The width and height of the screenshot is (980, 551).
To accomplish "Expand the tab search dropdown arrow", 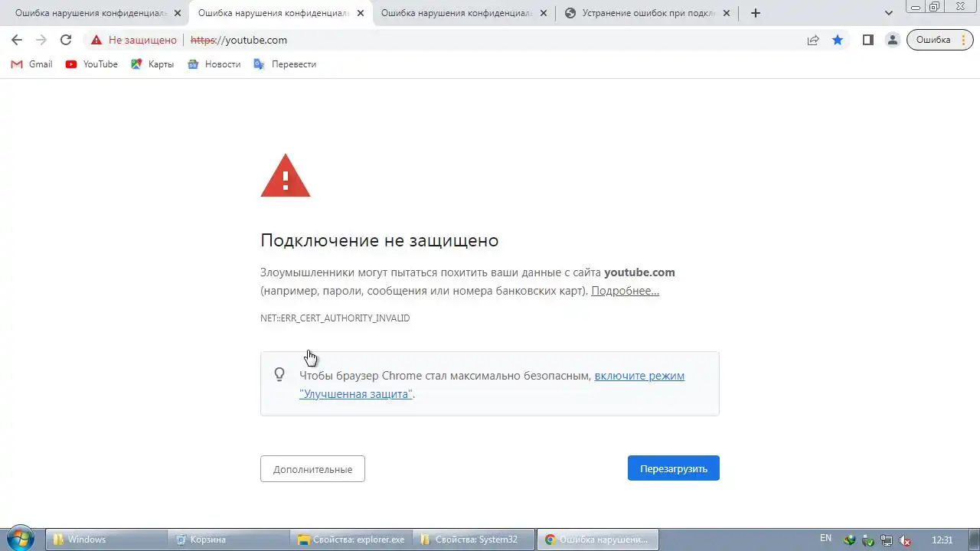I will pyautogui.click(x=889, y=13).
